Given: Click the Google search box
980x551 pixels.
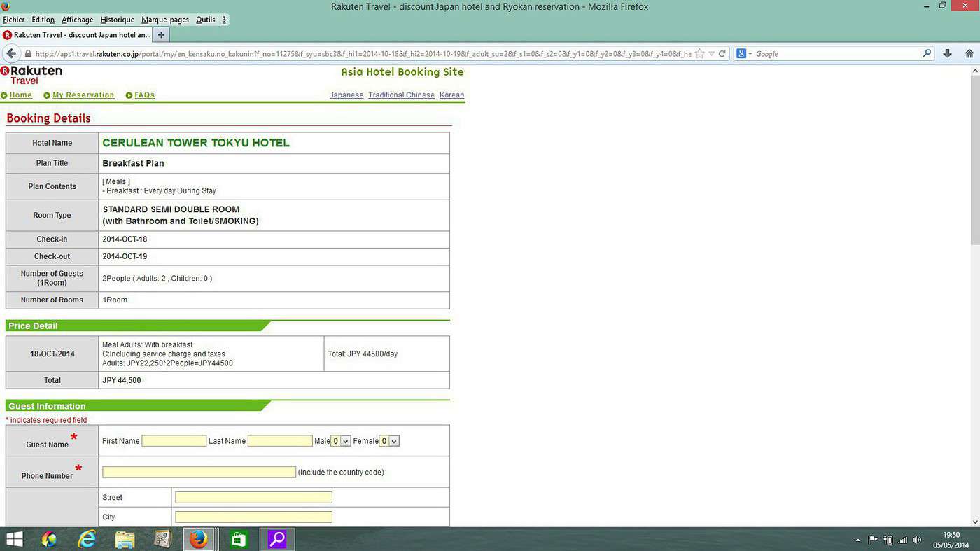Looking at the screenshot, I should [838, 54].
